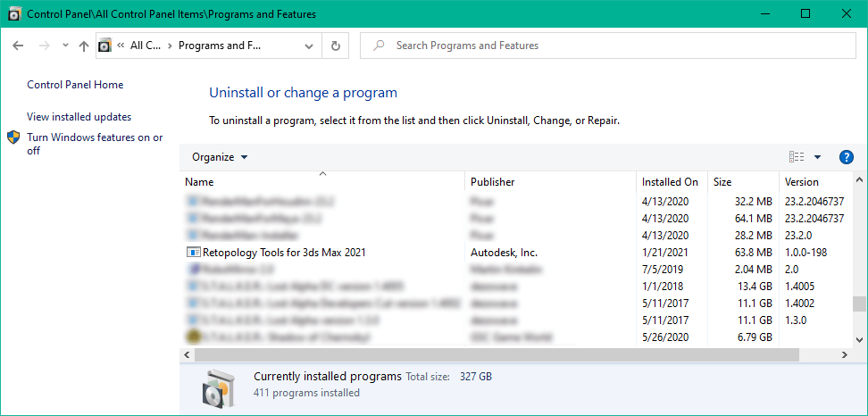Click the horizontal scrollbar right arrow
The image size is (868, 416).
845,354
